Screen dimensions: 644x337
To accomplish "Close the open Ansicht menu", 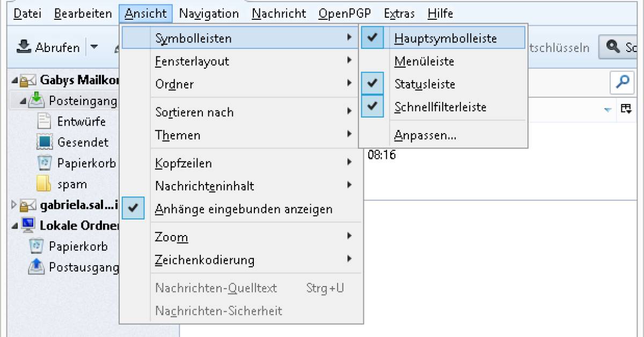I will [x=146, y=13].
